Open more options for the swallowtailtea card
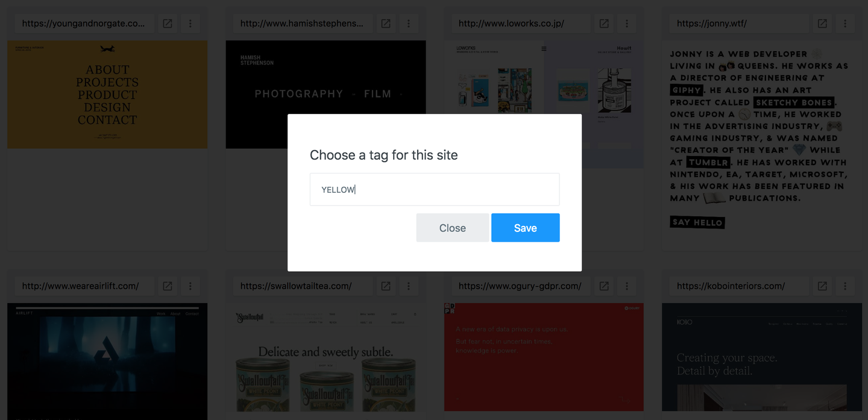This screenshot has height=420, width=868. point(409,286)
